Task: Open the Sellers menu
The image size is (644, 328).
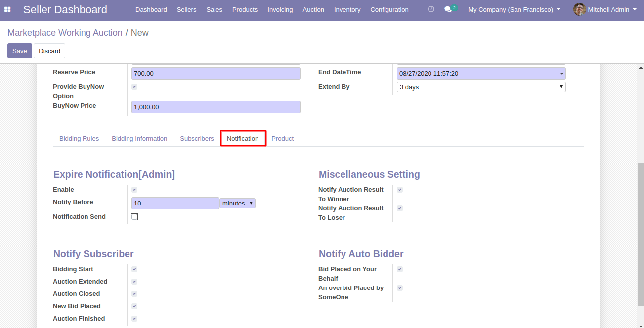Action: pyautogui.click(x=186, y=9)
